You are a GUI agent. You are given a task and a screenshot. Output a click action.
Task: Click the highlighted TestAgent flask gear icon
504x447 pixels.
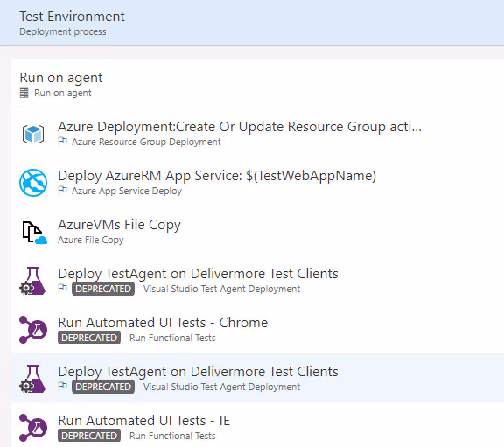[32, 379]
